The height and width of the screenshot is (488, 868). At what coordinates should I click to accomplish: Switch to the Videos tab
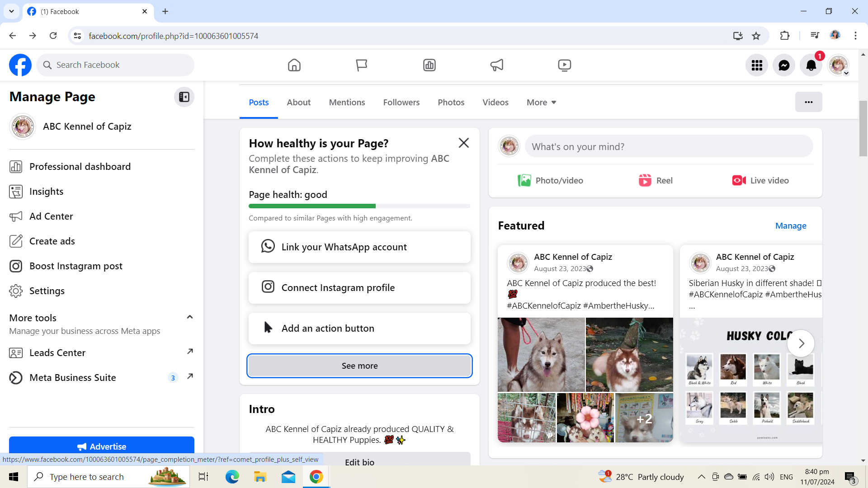tap(495, 103)
